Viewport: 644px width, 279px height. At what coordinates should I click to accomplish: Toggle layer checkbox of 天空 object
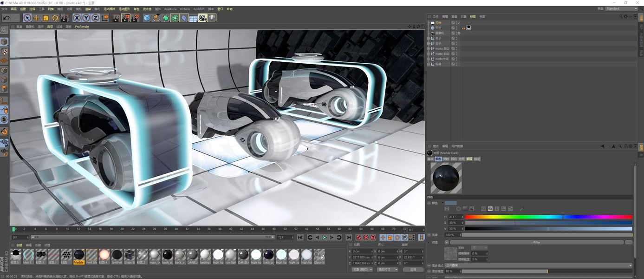pyautogui.click(x=453, y=28)
